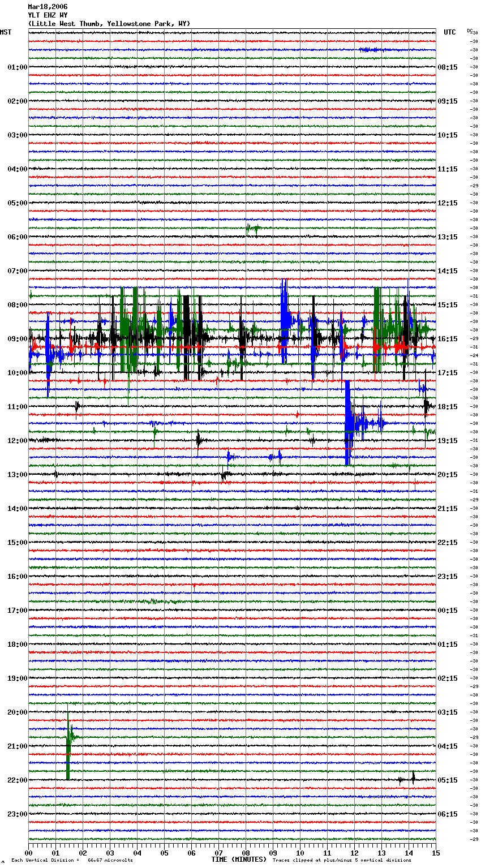Click the 12:15 UTC time label

(x=448, y=203)
